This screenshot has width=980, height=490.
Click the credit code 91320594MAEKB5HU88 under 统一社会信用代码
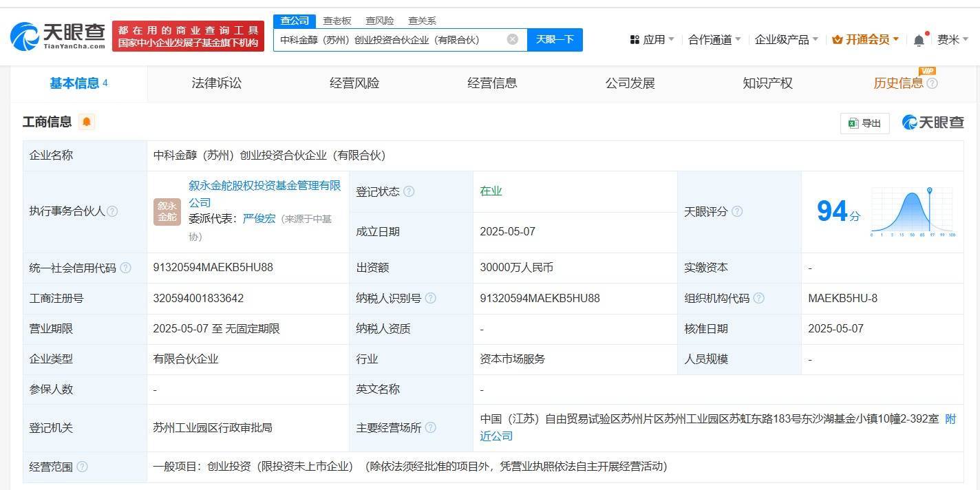coord(213,268)
